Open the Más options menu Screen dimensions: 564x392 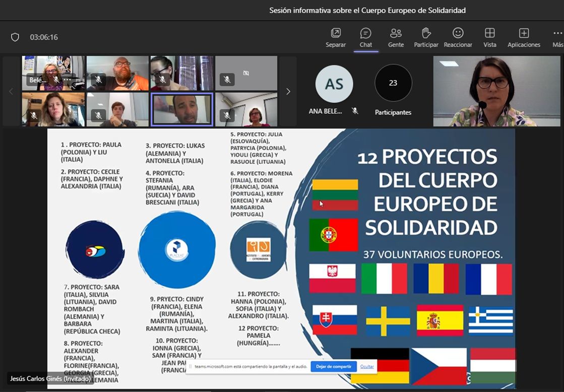click(557, 37)
